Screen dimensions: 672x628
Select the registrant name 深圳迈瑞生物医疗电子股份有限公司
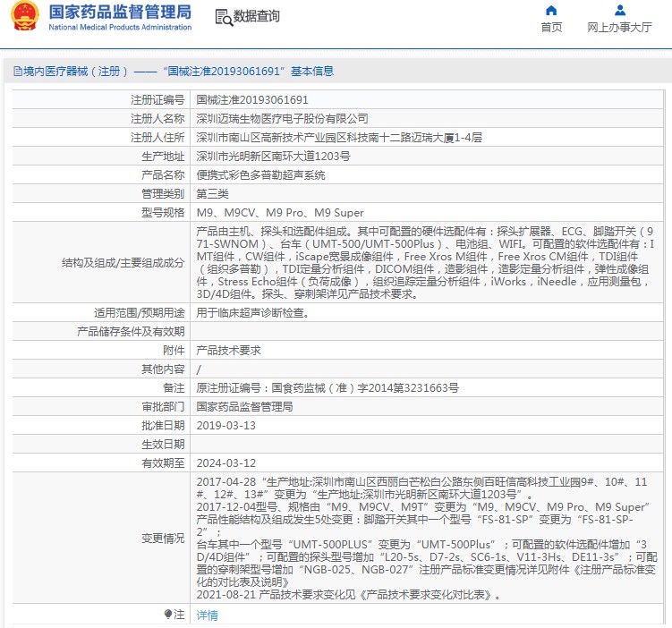point(282,118)
